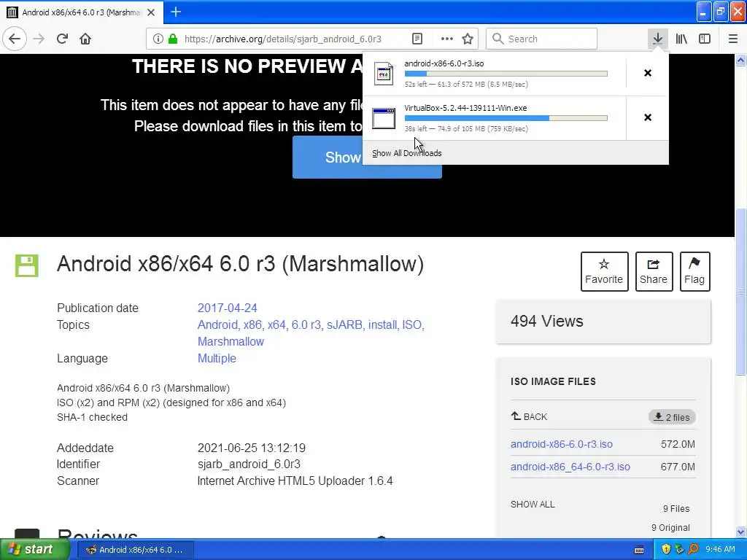Open the 2017-04-24 publication date link
This screenshot has height=560, width=747.
click(228, 308)
